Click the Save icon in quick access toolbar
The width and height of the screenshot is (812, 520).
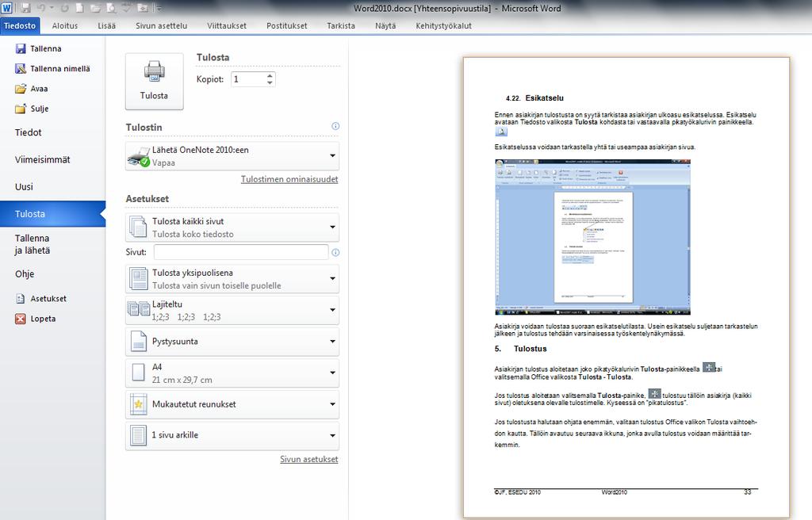(25, 8)
